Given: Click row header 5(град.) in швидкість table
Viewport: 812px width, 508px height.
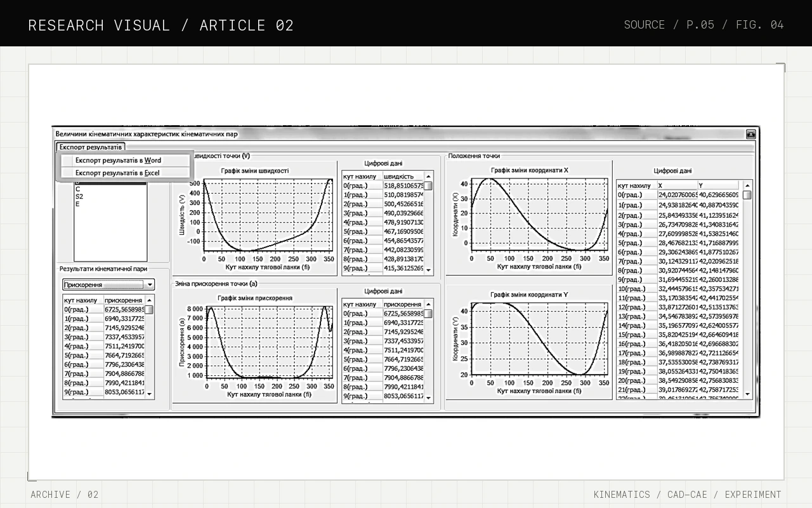Looking at the screenshot, I should (x=362, y=232).
